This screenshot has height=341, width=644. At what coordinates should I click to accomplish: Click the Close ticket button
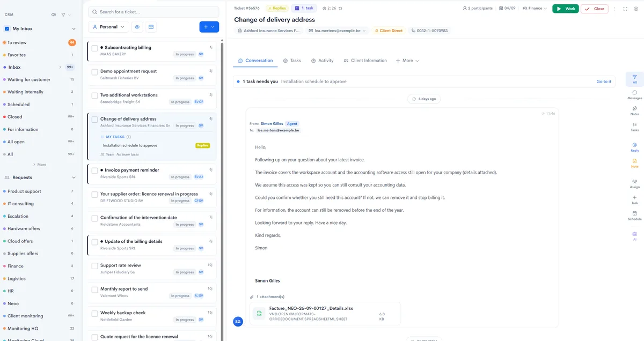pos(595,9)
